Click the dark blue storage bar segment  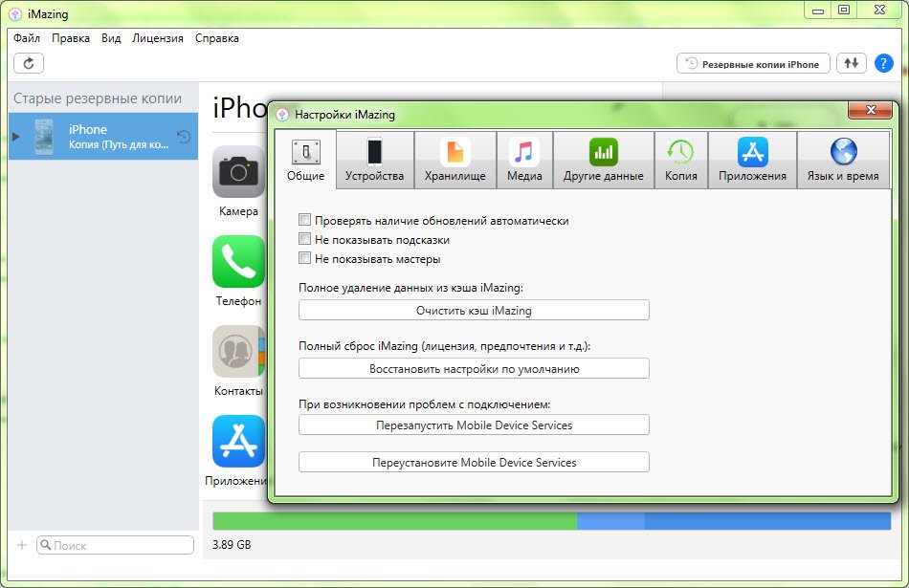[x=767, y=521]
